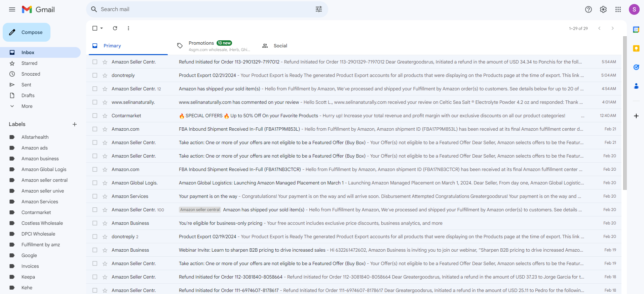The image size is (644, 294).
Task: Open the Support help icon
Action: click(x=589, y=9)
